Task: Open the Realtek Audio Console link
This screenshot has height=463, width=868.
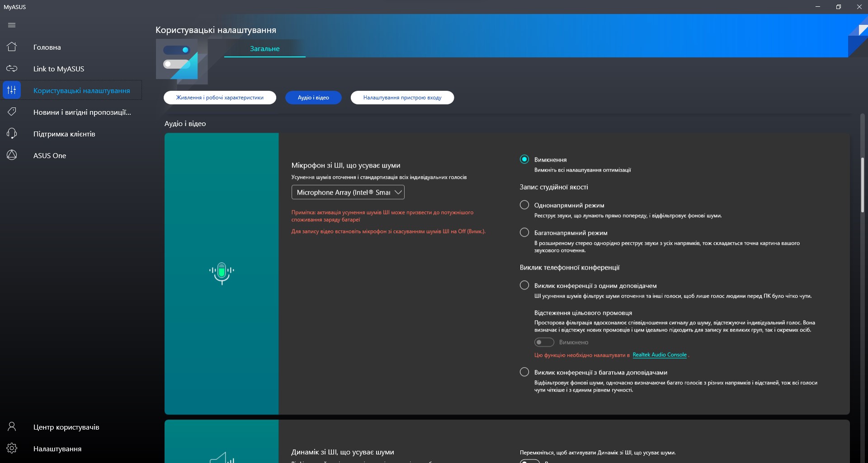Action: coord(659,355)
